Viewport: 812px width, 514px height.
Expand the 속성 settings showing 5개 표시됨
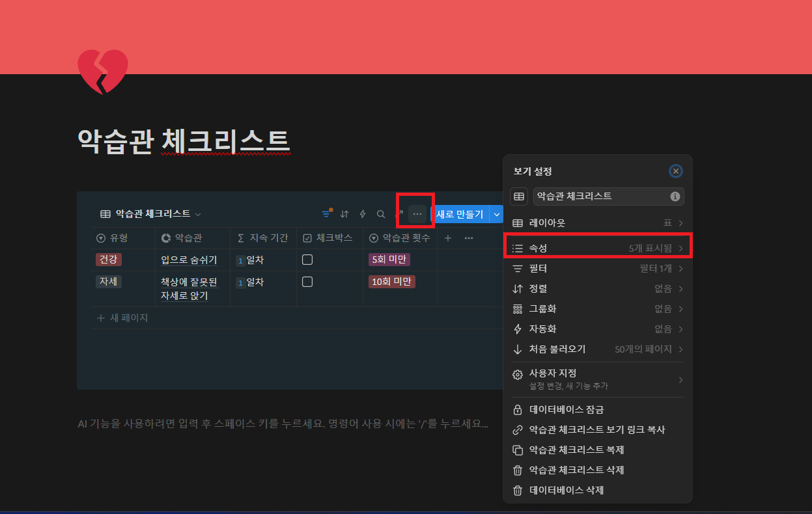598,247
